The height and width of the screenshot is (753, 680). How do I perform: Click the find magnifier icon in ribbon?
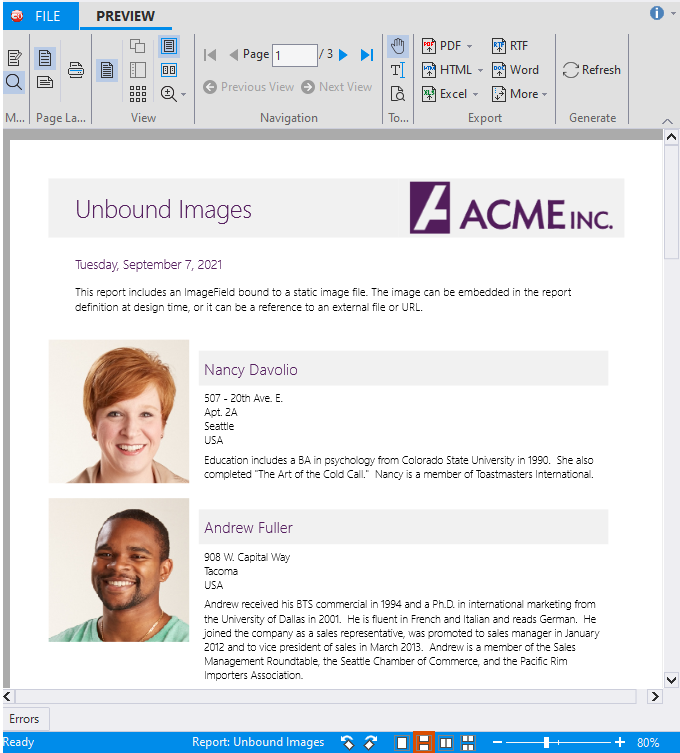coord(14,82)
